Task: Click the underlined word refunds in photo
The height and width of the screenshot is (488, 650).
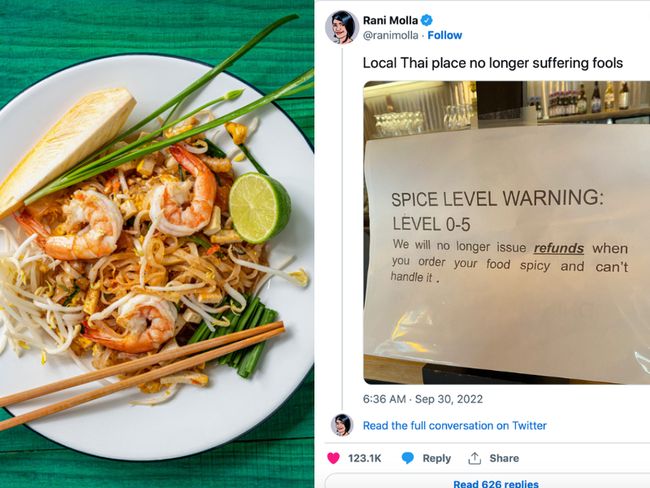Action: tap(559, 248)
